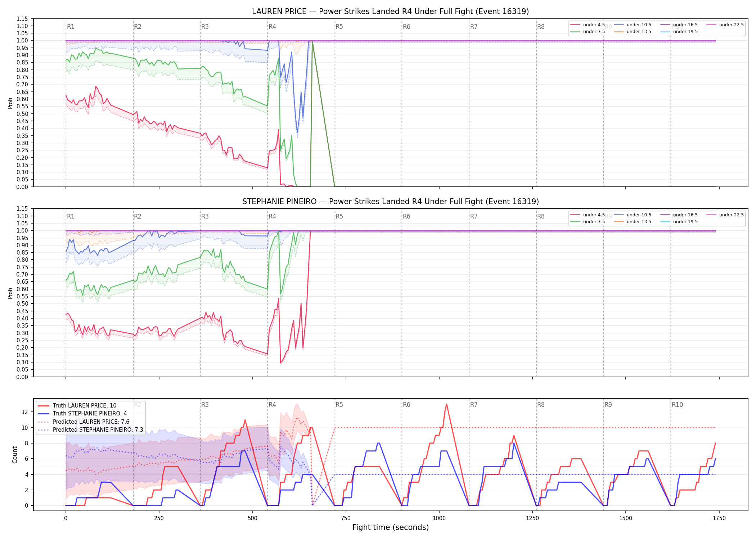Click x-axis tick label '1500'
756x540 pixels.
click(x=626, y=518)
